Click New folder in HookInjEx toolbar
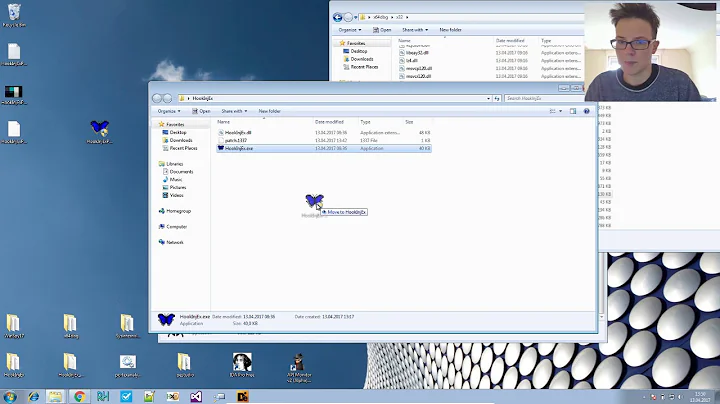 pyautogui.click(x=270, y=111)
